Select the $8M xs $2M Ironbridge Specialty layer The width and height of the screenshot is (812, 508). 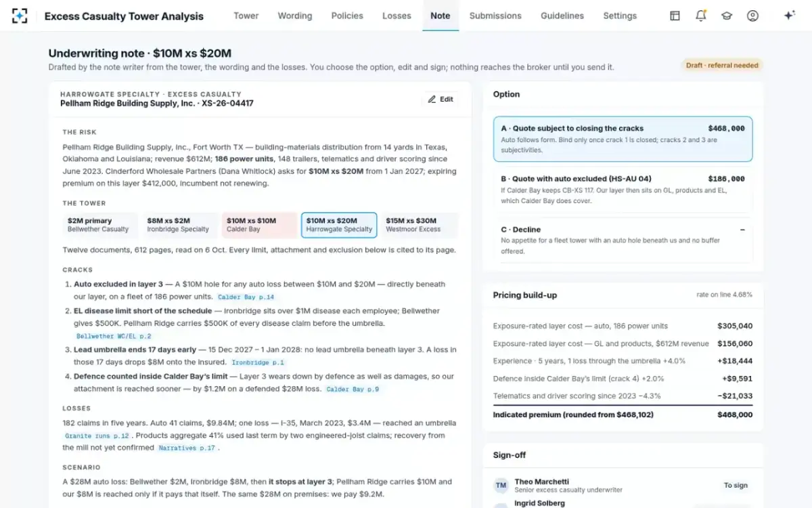tap(179, 225)
